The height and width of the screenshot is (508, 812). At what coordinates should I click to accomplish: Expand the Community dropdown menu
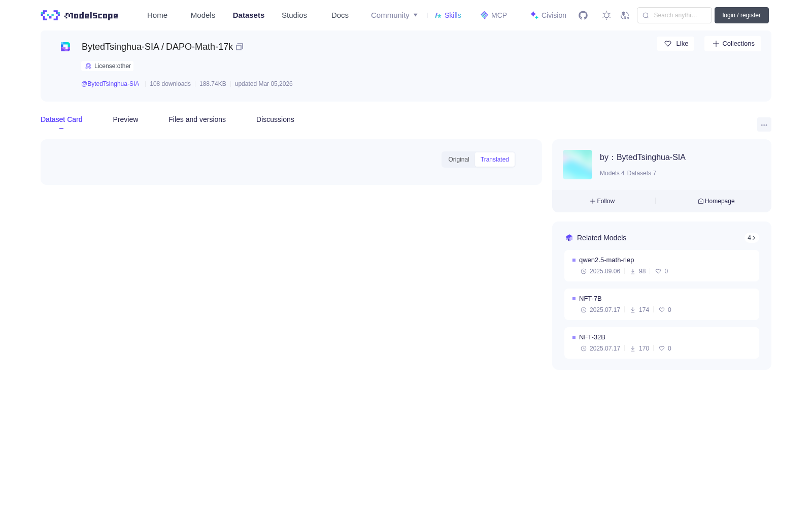(x=394, y=15)
